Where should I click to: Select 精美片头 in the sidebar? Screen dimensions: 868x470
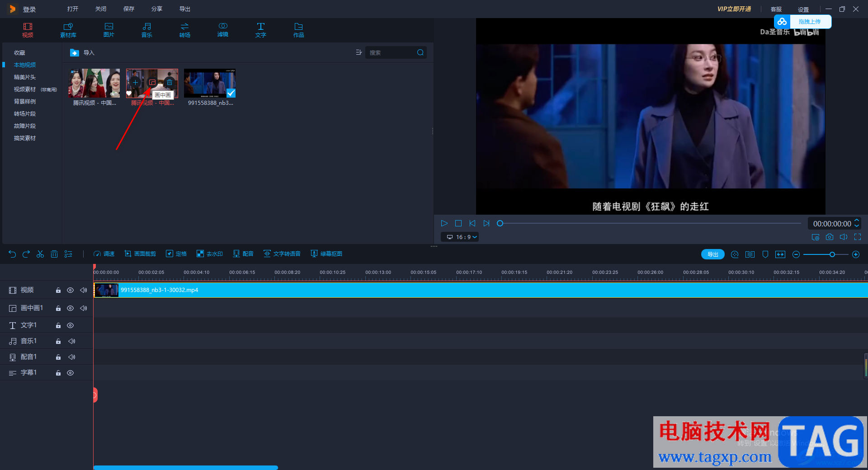25,77
